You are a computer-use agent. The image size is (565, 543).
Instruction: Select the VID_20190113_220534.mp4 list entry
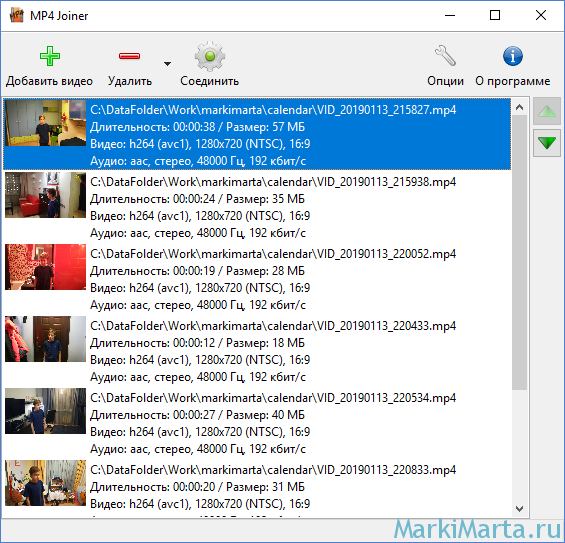tap(257, 422)
